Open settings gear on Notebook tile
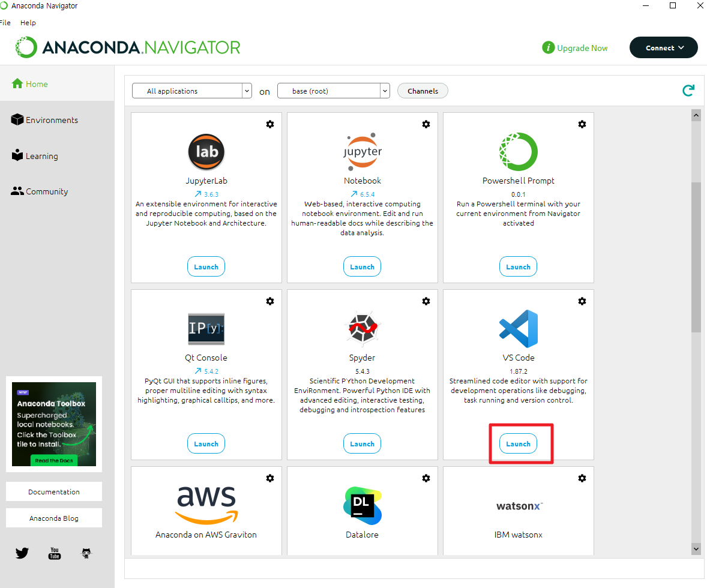 coord(426,124)
